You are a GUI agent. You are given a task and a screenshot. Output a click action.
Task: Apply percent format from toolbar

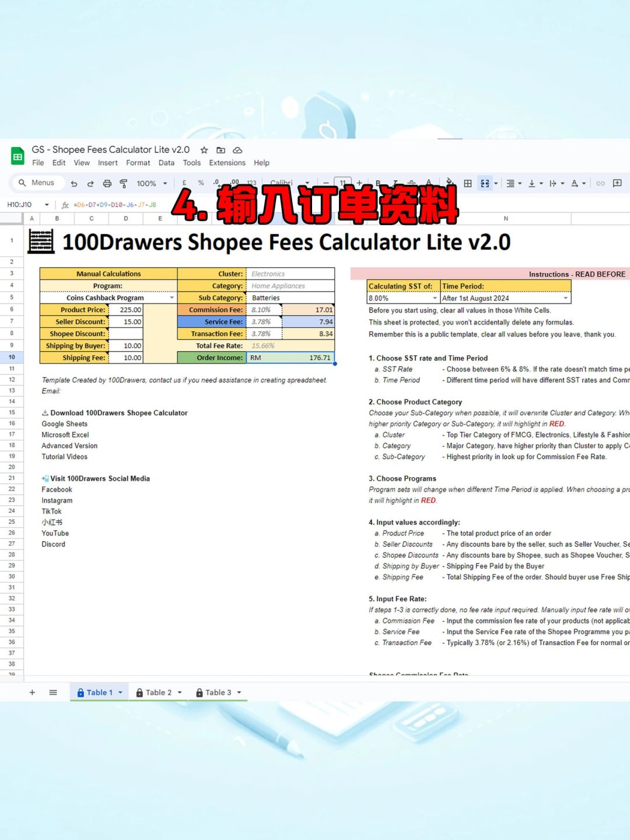pyautogui.click(x=201, y=183)
